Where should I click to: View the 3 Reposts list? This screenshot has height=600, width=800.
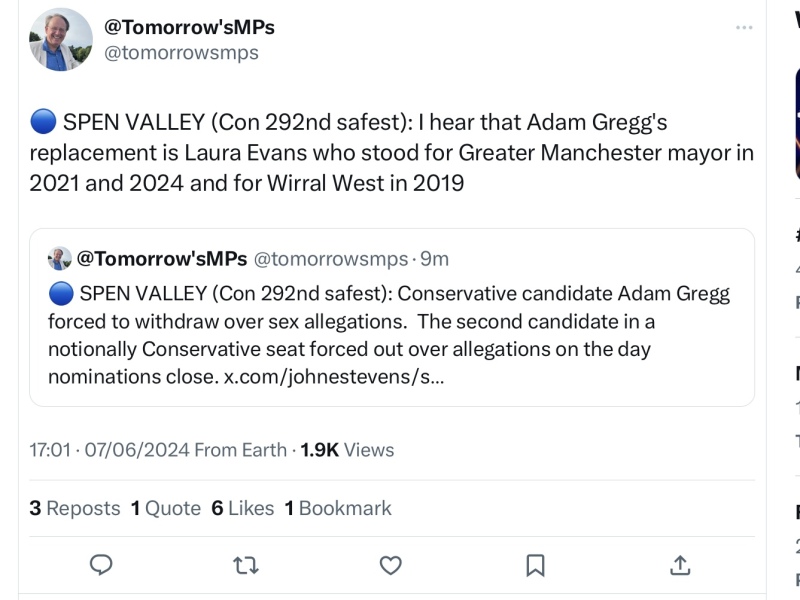point(75,508)
